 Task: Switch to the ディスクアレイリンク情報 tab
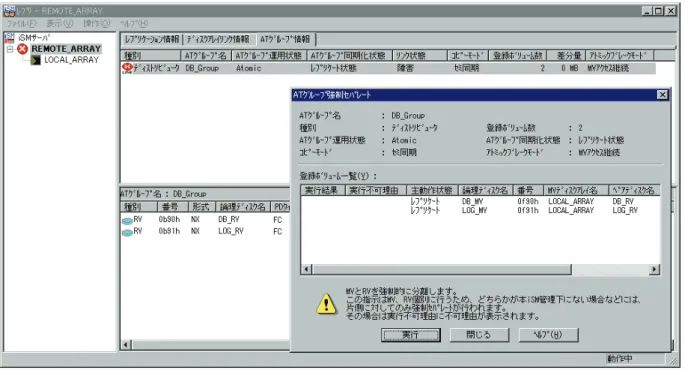tap(218, 39)
